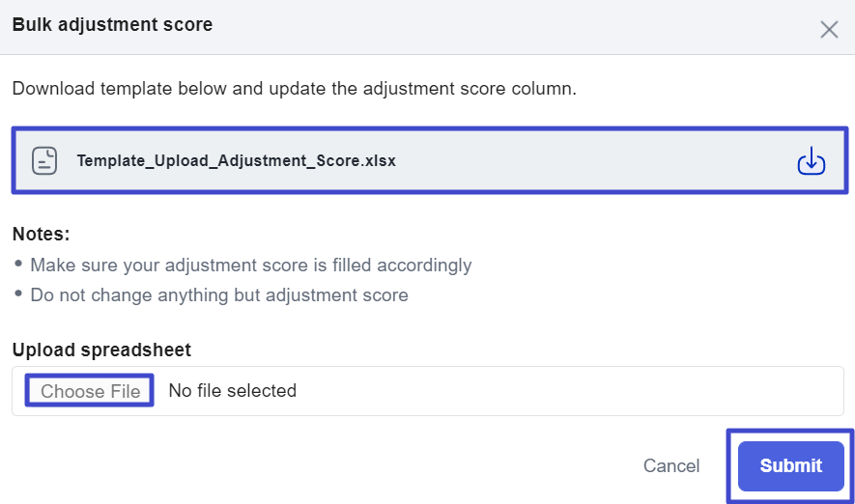Select the Upload spreadsheet label

[101, 350]
